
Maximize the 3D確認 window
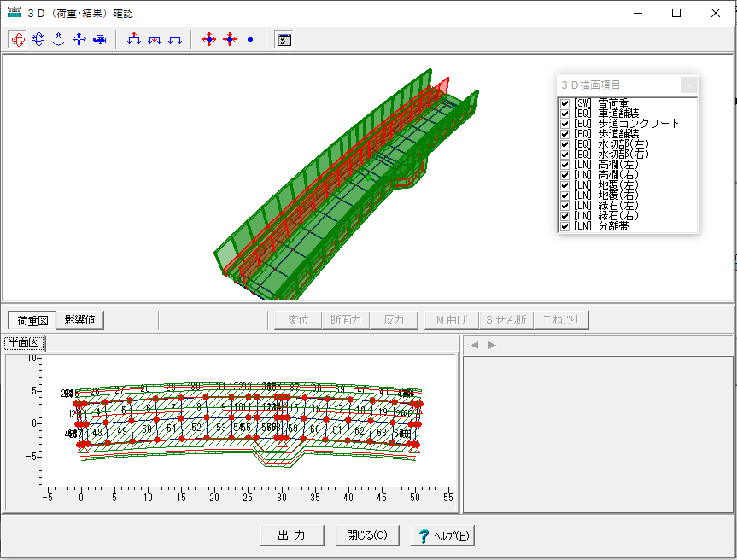(x=676, y=13)
